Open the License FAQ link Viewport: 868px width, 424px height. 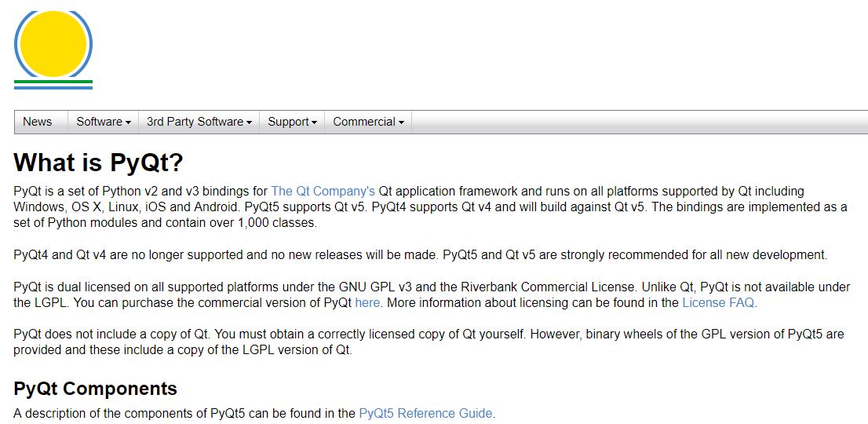point(718,302)
